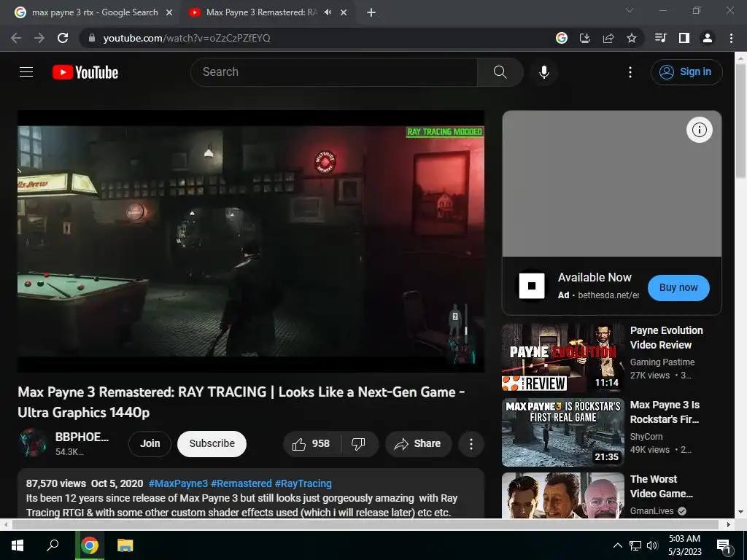Click the URL address bar
Viewport: 747px width, 560px height.
314,38
